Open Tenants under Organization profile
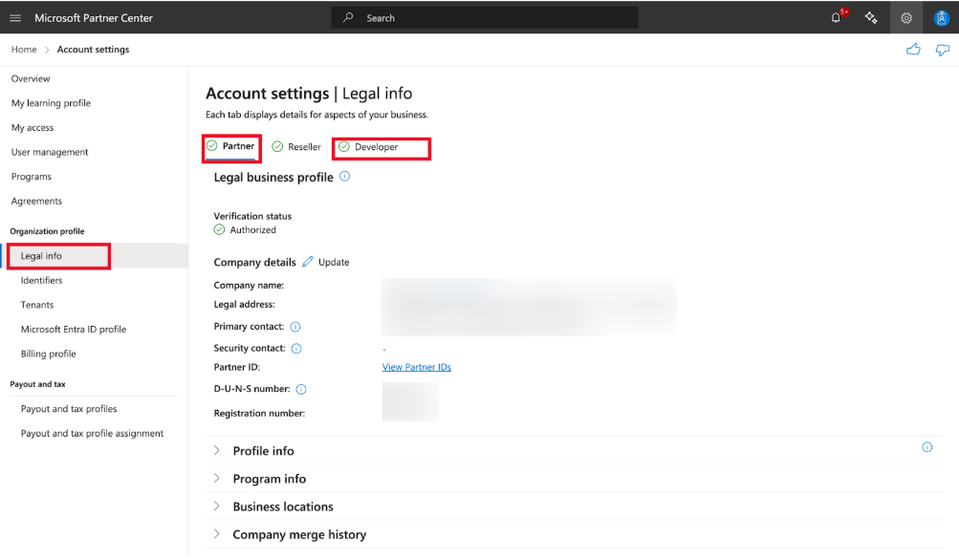Screen dimensions: 959x560 [x=37, y=305]
